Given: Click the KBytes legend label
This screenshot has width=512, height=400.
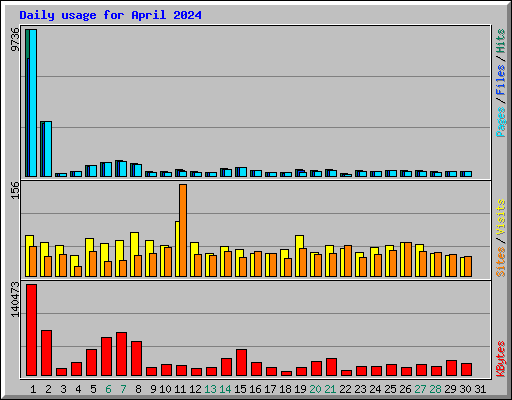Looking at the screenshot, I should pos(501,359).
